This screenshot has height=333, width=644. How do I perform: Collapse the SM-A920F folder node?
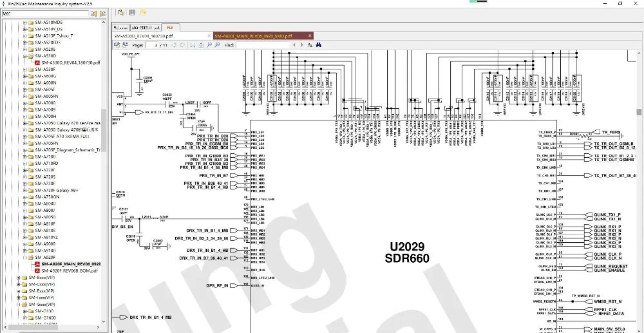25,258
